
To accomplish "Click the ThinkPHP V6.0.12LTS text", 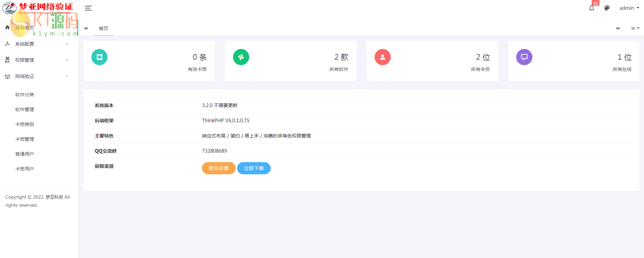I will [226, 121].
